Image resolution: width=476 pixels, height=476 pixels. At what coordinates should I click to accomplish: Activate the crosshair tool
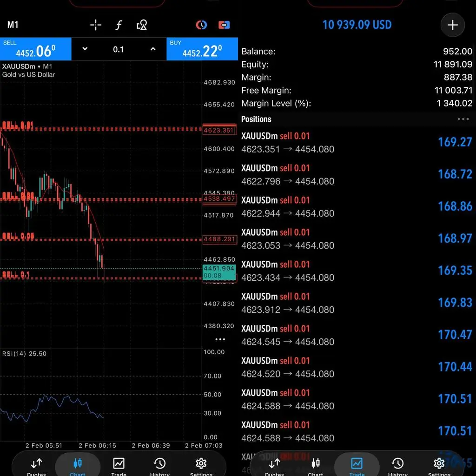[x=96, y=25]
